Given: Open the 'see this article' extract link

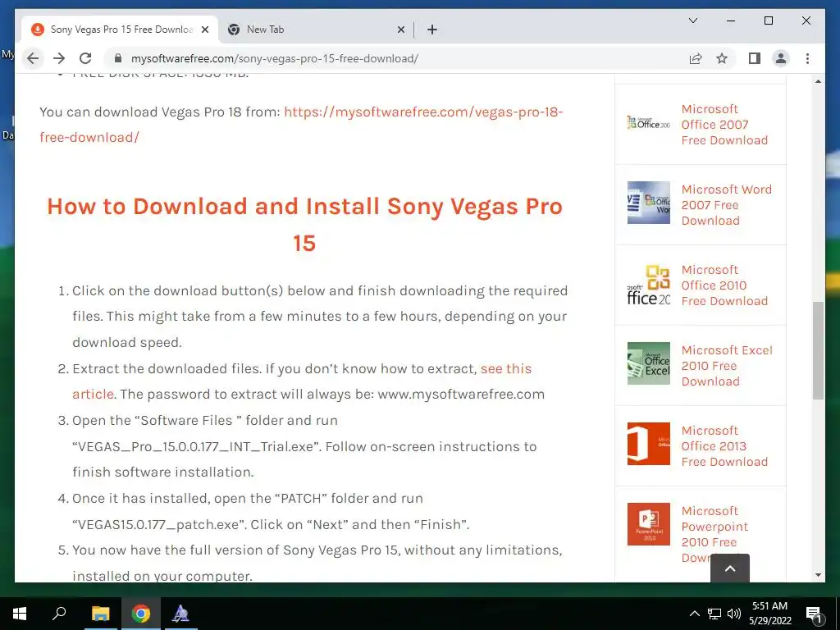Looking at the screenshot, I should pos(302,381).
